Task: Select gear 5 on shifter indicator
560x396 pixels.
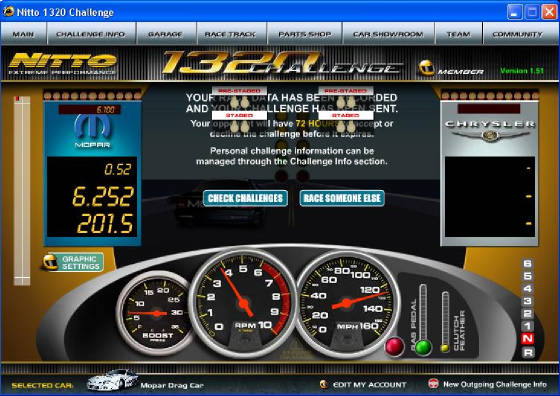Action: 528,276
